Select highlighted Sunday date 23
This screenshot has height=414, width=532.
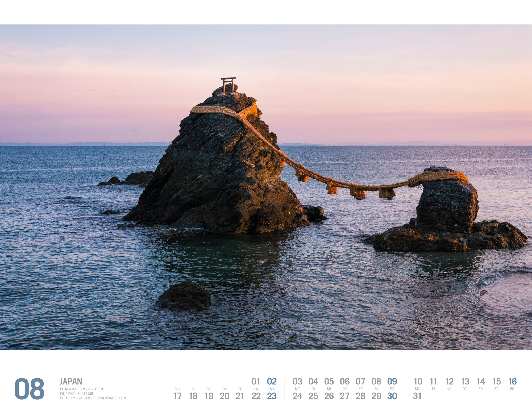tap(272, 396)
